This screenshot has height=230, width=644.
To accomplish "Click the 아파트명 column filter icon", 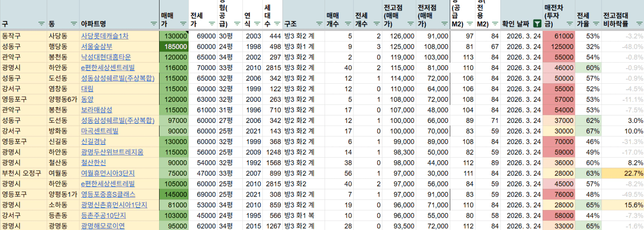I will pos(154,24).
